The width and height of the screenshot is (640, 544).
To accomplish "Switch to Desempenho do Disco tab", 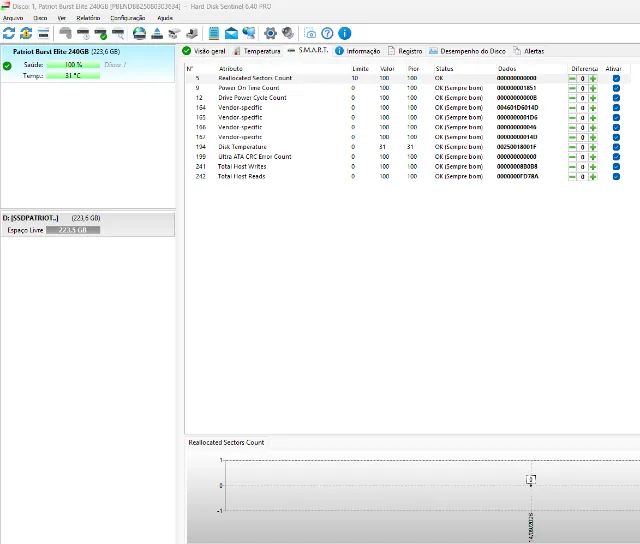I will point(467,51).
